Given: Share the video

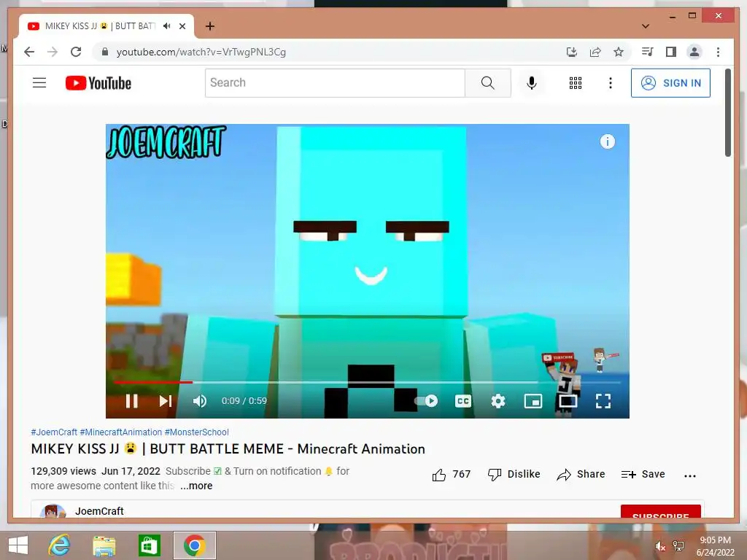Looking at the screenshot, I should tap(581, 474).
